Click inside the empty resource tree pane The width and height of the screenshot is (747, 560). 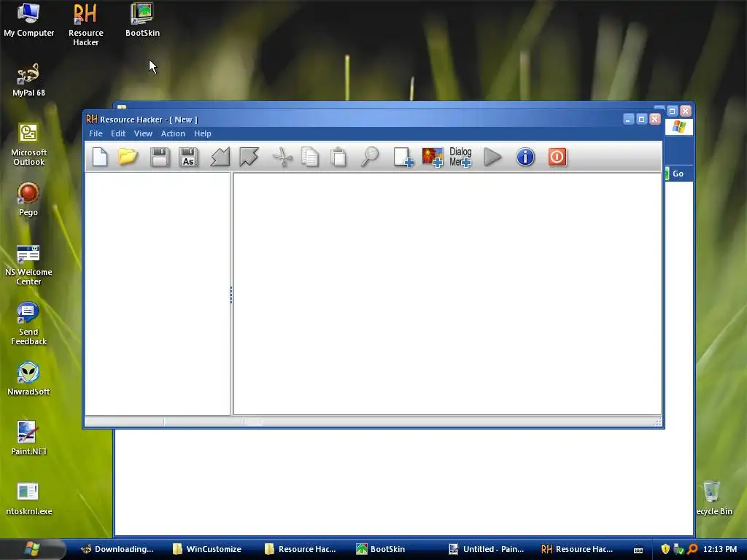(x=158, y=294)
